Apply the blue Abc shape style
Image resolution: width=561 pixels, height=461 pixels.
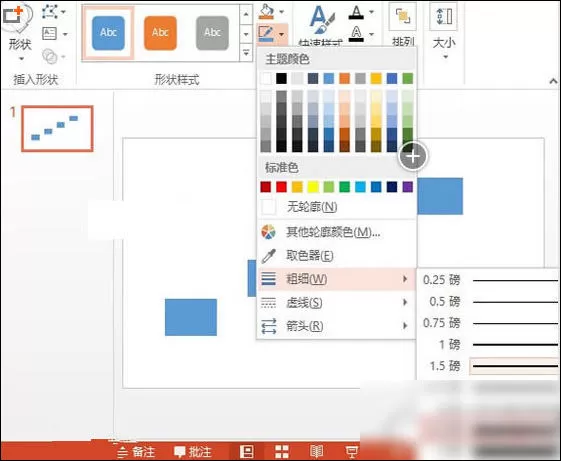click(x=108, y=33)
